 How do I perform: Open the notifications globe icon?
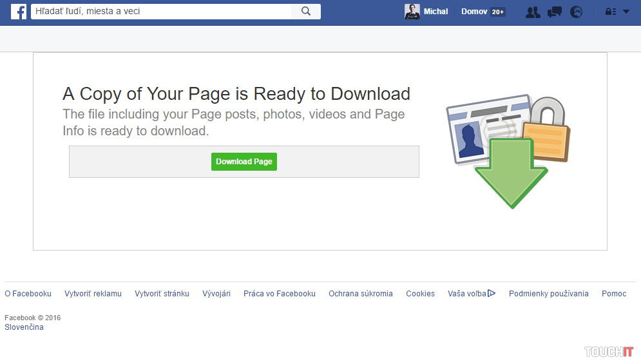pos(576,12)
